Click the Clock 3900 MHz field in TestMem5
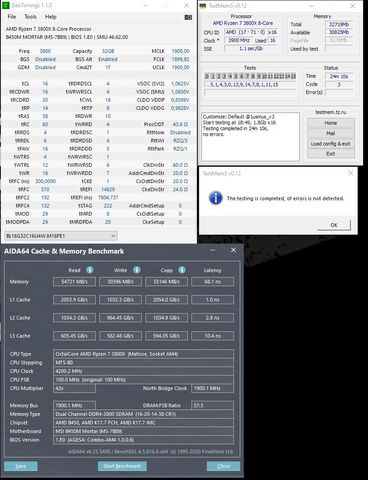Screen dimensions: 368x480 pos(239,40)
